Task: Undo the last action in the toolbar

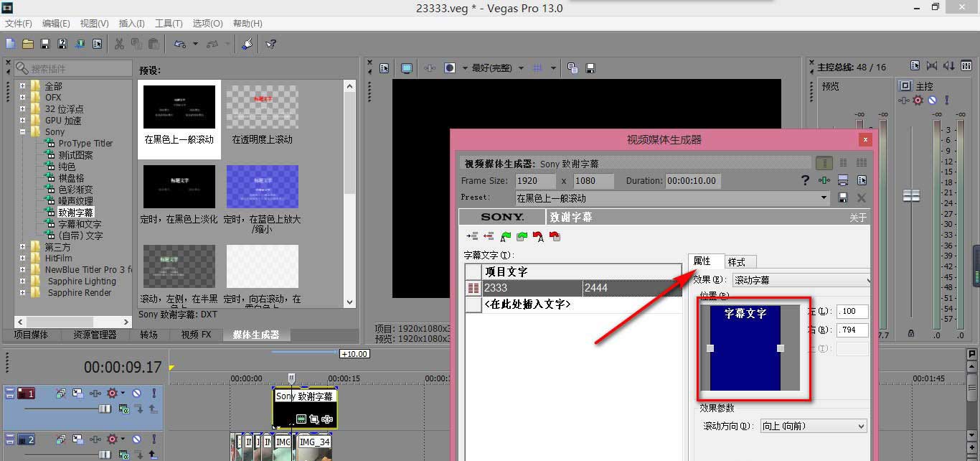Action: [x=180, y=44]
